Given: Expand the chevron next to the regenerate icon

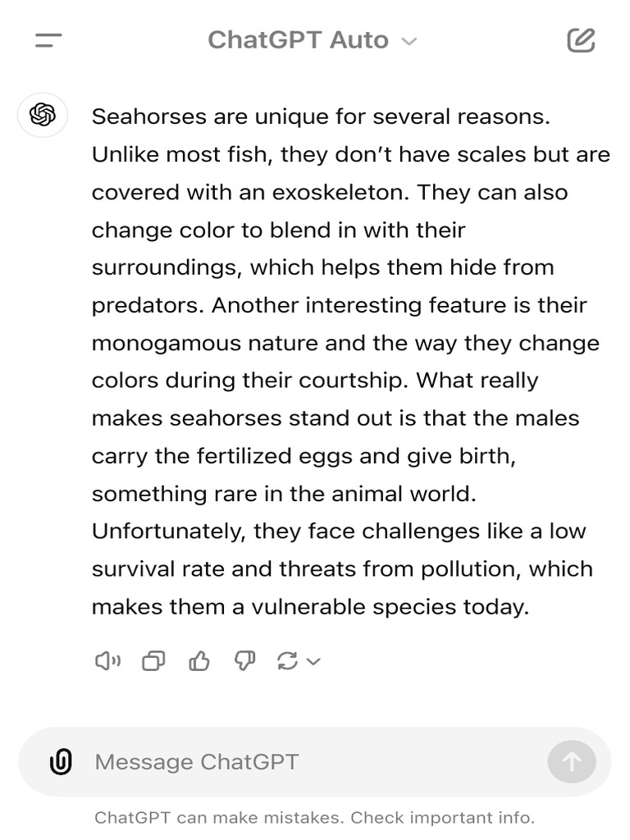Looking at the screenshot, I should tap(313, 661).
